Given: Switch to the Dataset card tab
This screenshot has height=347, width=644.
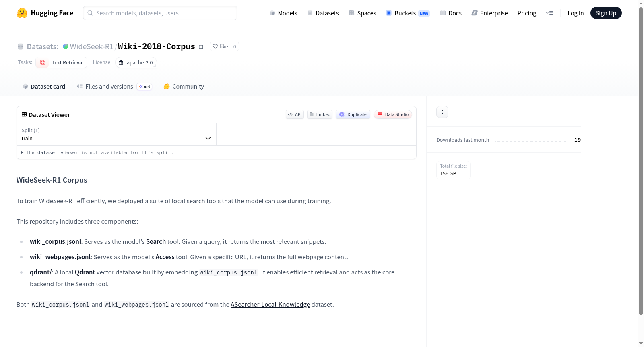Looking at the screenshot, I should pos(43,87).
